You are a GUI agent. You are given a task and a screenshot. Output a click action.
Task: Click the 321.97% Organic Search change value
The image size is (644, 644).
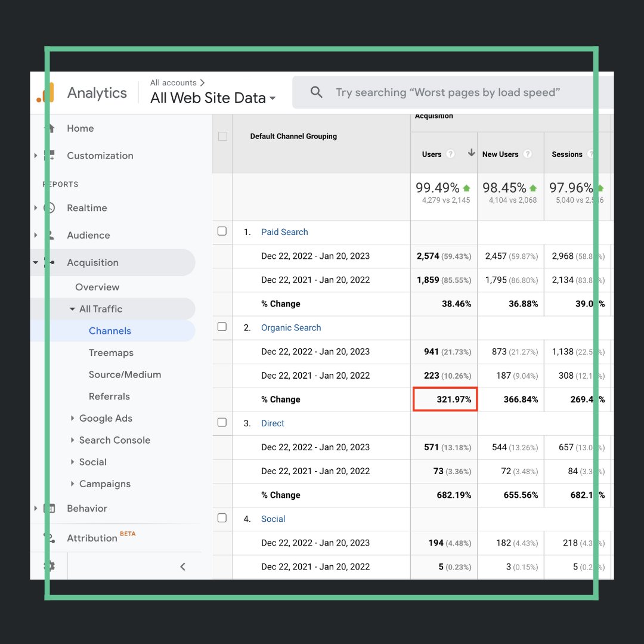tap(454, 399)
